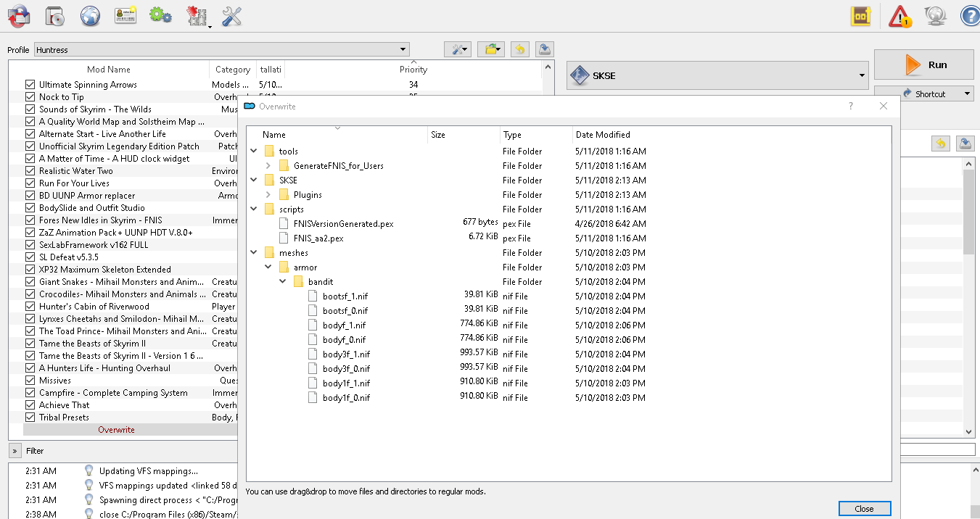
Task: Collapse the bandit folder chevron
Action: [x=282, y=282]
